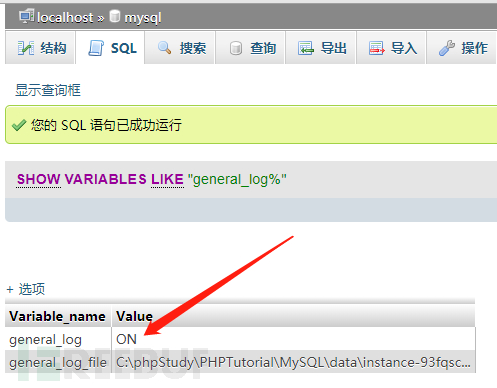Screen dimensions: 497x388
Task: Click the 显示查询框 link
Action: pyautogui.click(x=48, y=90)
